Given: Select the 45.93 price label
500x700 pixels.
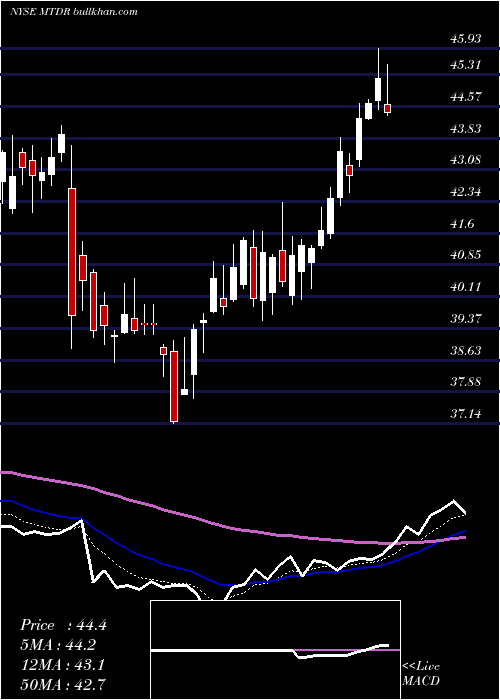Looking at the screenshot, I should (x=466, y=39).
